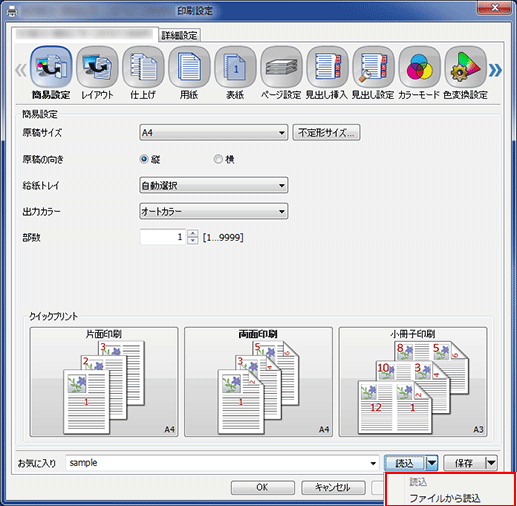Open the 表紙 settings icon
Viewport: 517px width, 506px height.
[235, 67]
